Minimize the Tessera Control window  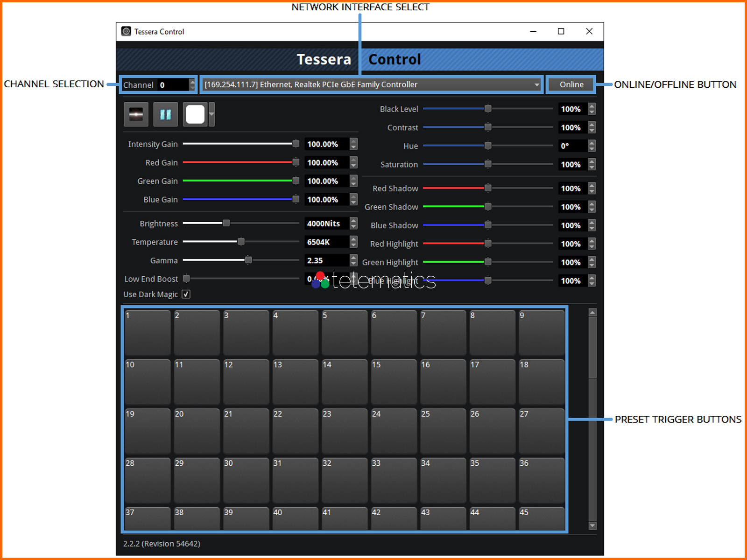coord(533,31)
